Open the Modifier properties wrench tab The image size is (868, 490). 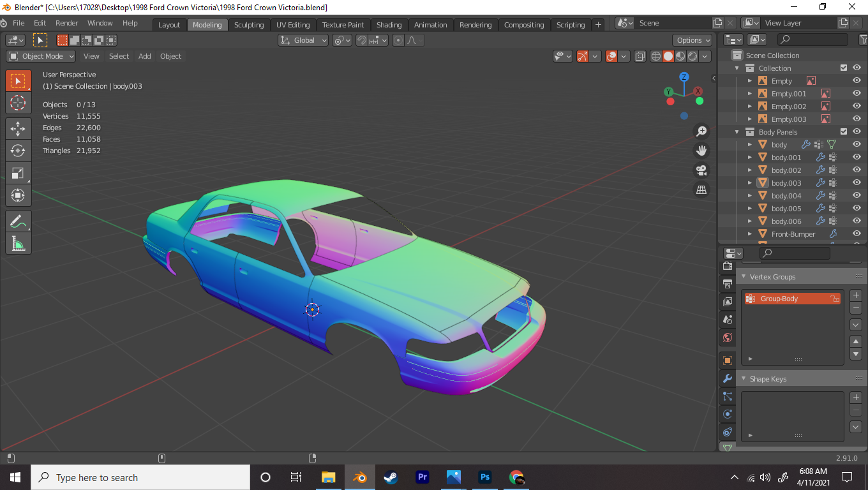(728, 378)
